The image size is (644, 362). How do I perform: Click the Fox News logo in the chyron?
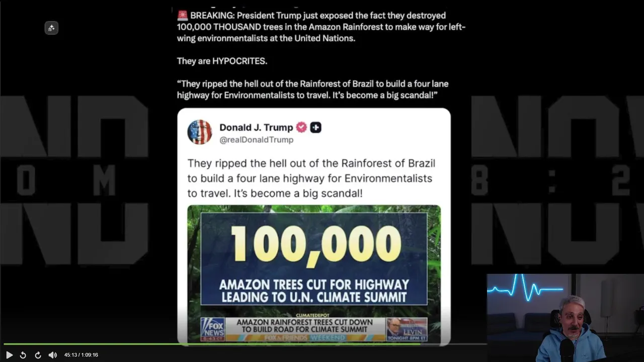coord(213,329)
